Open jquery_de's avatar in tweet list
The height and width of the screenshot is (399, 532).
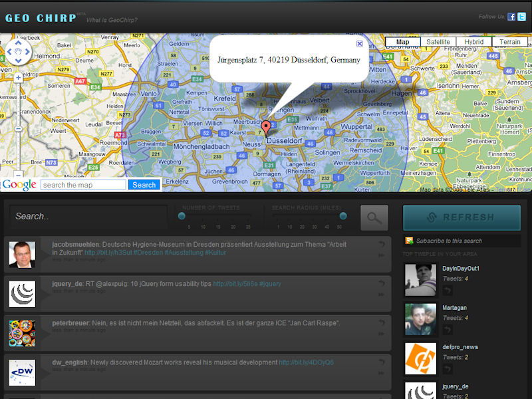click(22, 294)
